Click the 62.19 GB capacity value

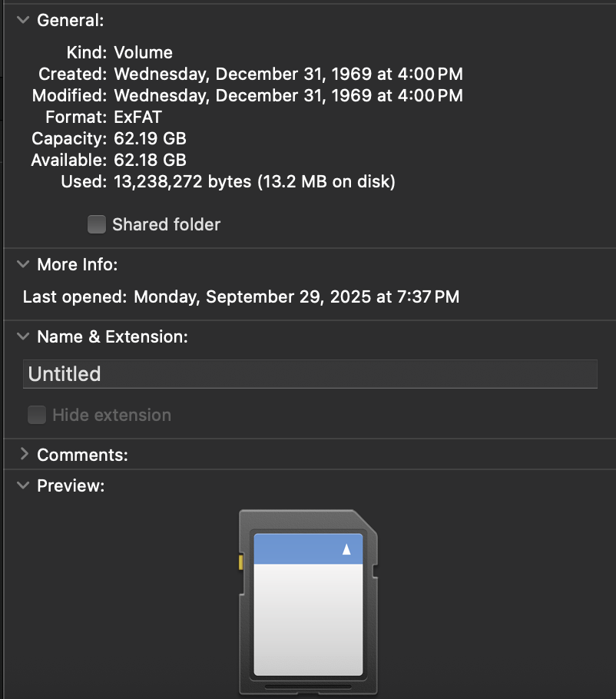(150, 139)
